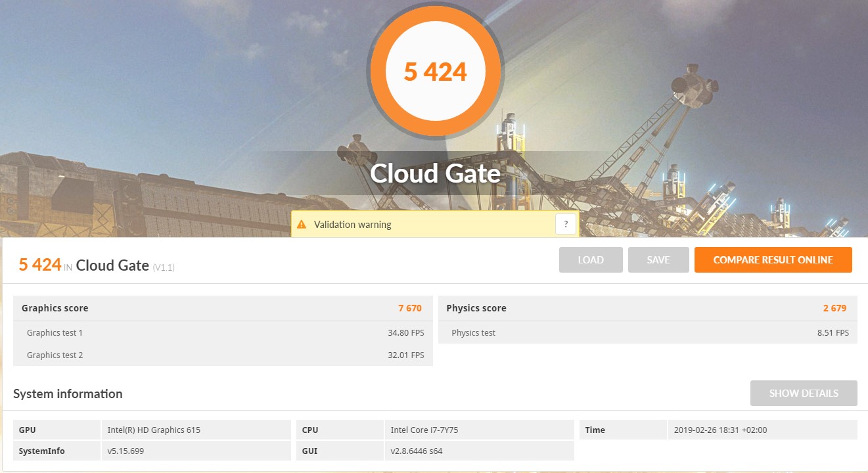Click the orange 5 424 result score heading

point(40,265)
